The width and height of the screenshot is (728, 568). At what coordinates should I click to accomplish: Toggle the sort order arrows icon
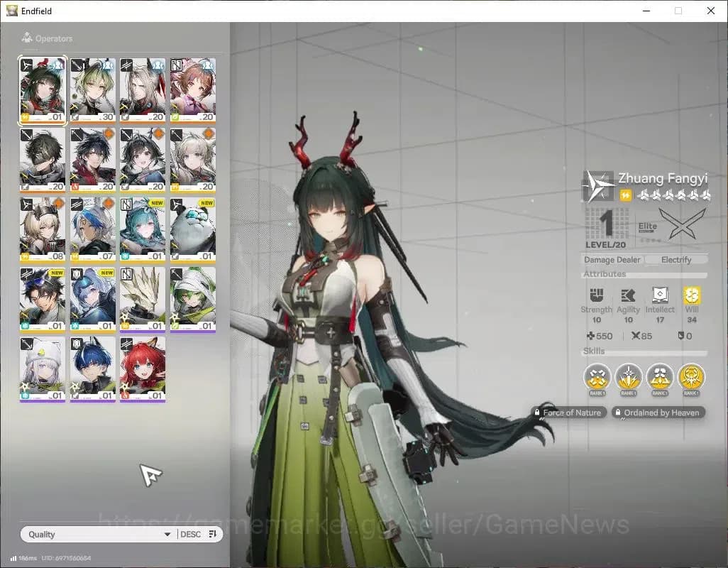(213, 534)
